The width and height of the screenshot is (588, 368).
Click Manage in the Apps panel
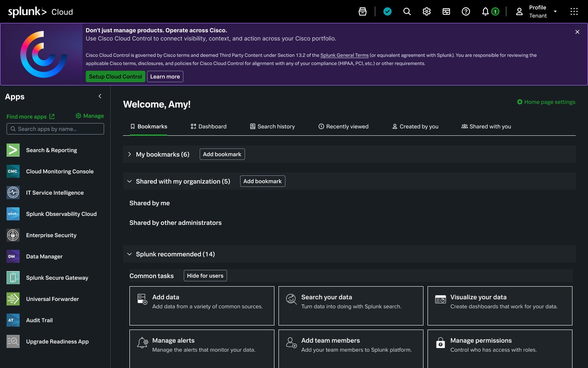coord(90,116)
